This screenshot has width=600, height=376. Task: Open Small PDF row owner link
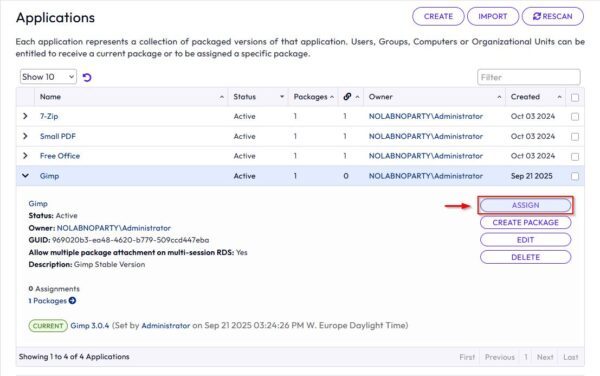click(x=426, y=136)
